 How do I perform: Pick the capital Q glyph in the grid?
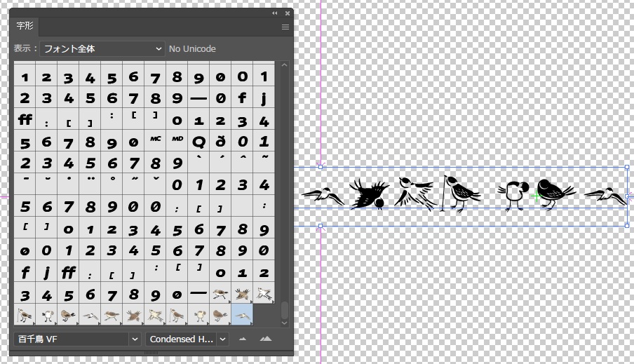(x=198, y=141)
